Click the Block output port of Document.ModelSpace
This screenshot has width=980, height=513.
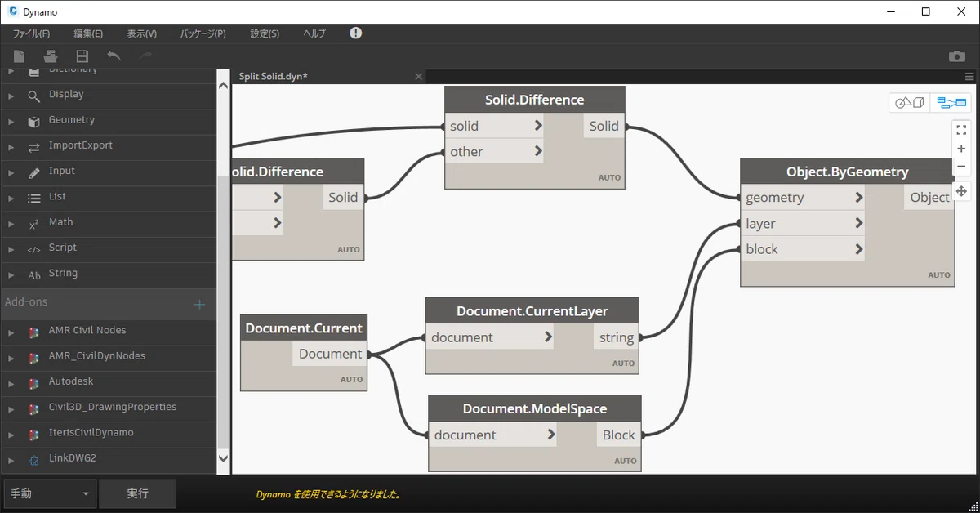[620, 435]
